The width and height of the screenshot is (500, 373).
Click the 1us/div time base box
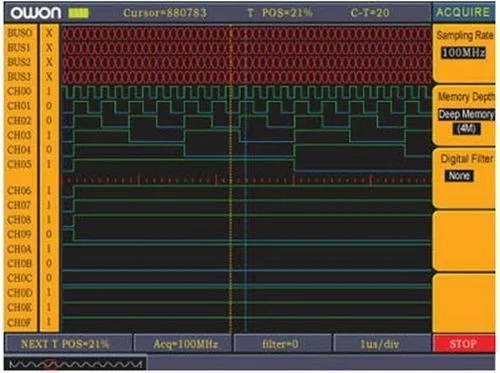(381, 343)
